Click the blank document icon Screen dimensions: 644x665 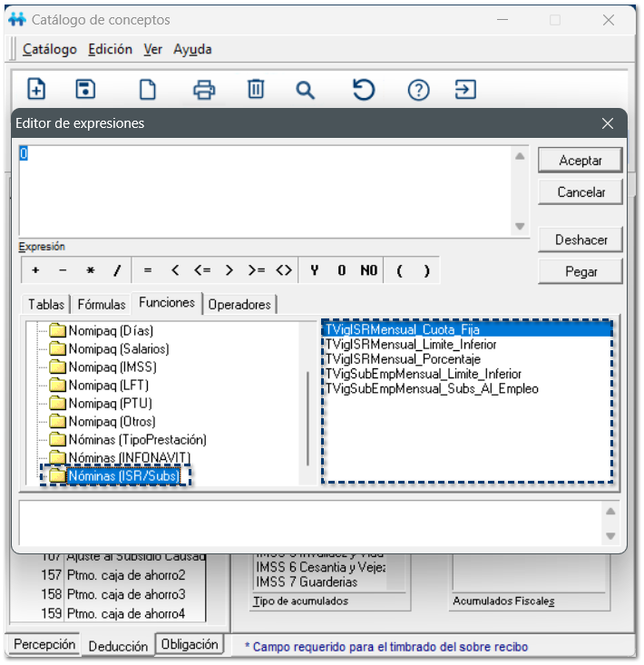pyautogui.click(x=146, y=89)
